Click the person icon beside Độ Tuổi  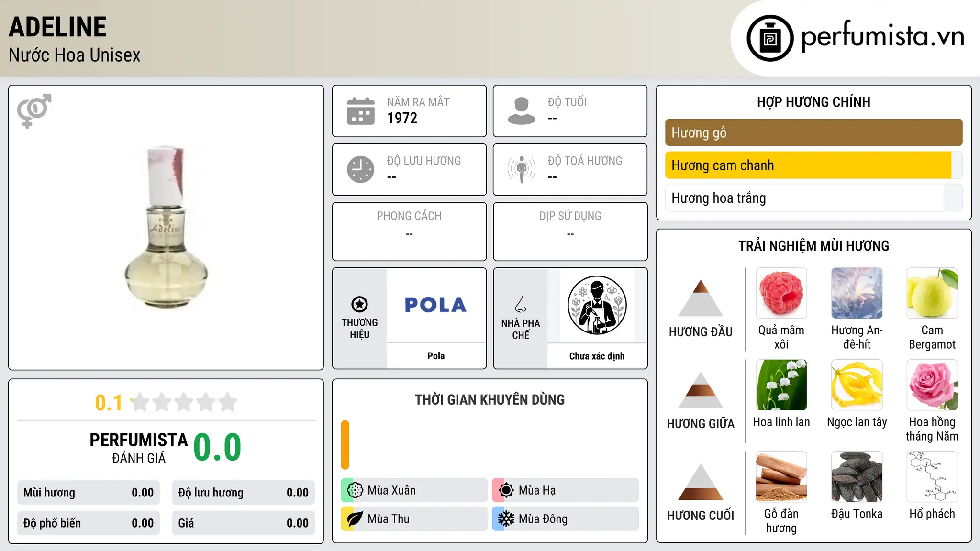[522, 111]
